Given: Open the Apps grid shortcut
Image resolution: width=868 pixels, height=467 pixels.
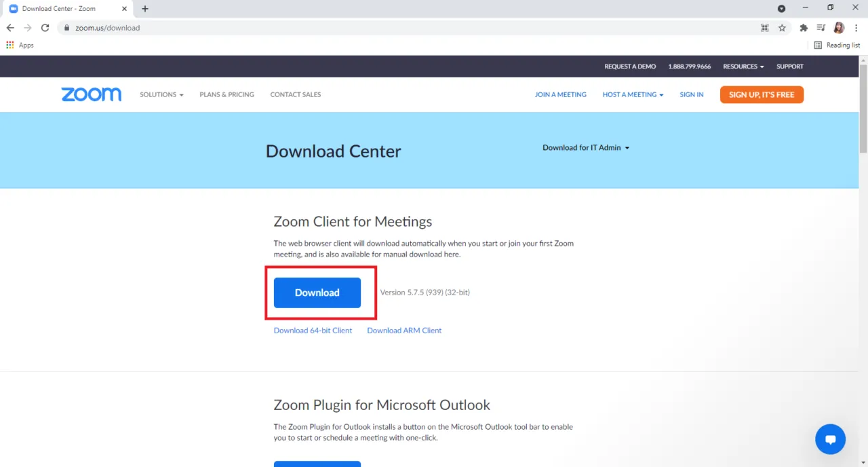Looking at the screenshot, I should (x=20, y=45).
